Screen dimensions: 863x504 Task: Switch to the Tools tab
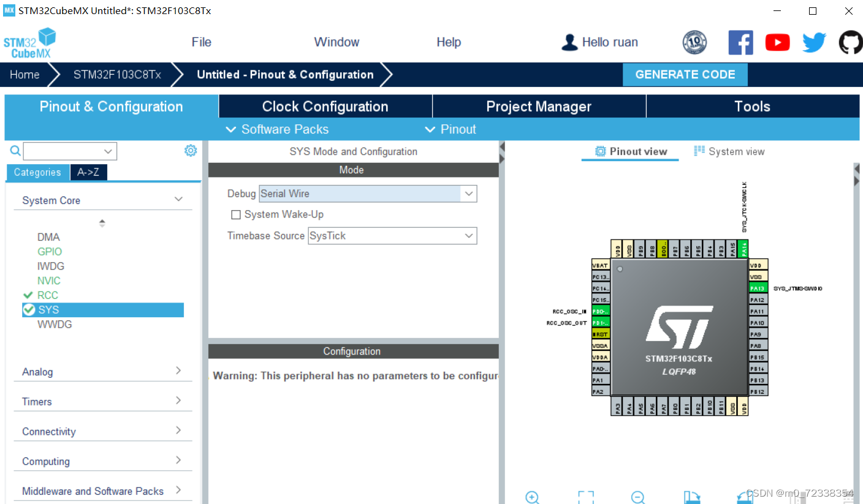pyautogui.click(x=753, y=107)
